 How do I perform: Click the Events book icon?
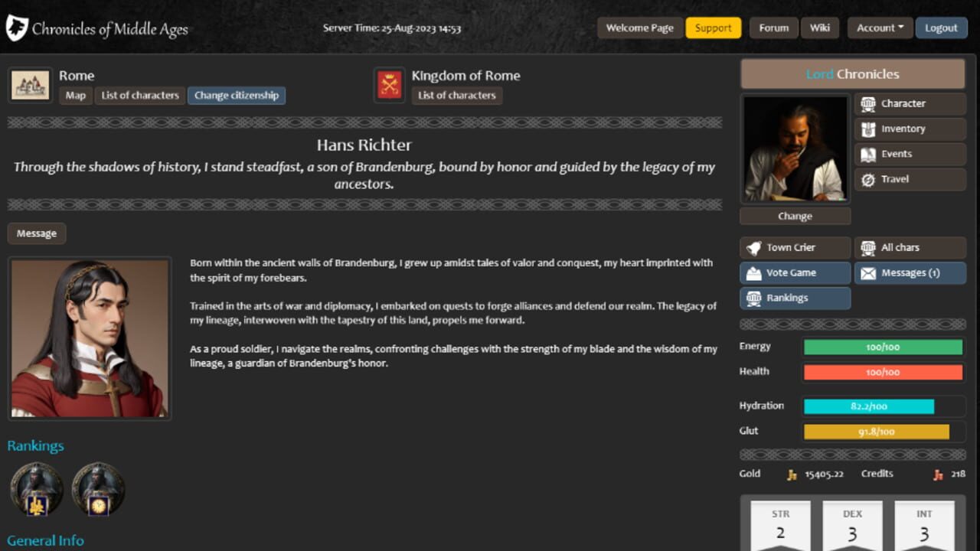coord(868,154)
